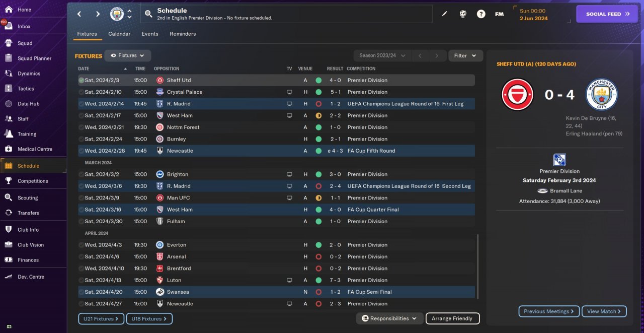This screenshot has width=644, height=333.
Task: Switch to the Reminders tab
Action: coord(183,34)
